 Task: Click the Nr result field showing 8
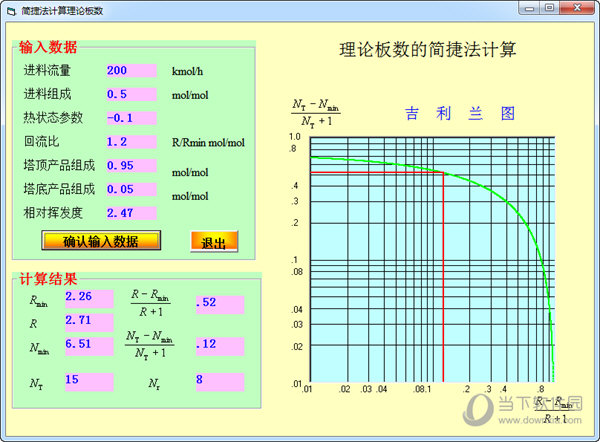[220, 382]
